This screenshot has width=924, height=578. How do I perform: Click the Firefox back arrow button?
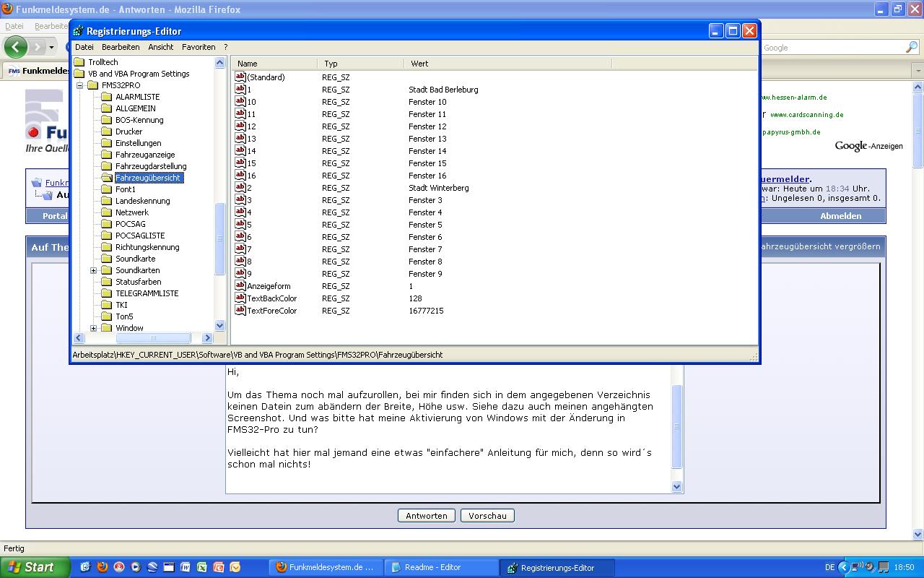(16, 47)
